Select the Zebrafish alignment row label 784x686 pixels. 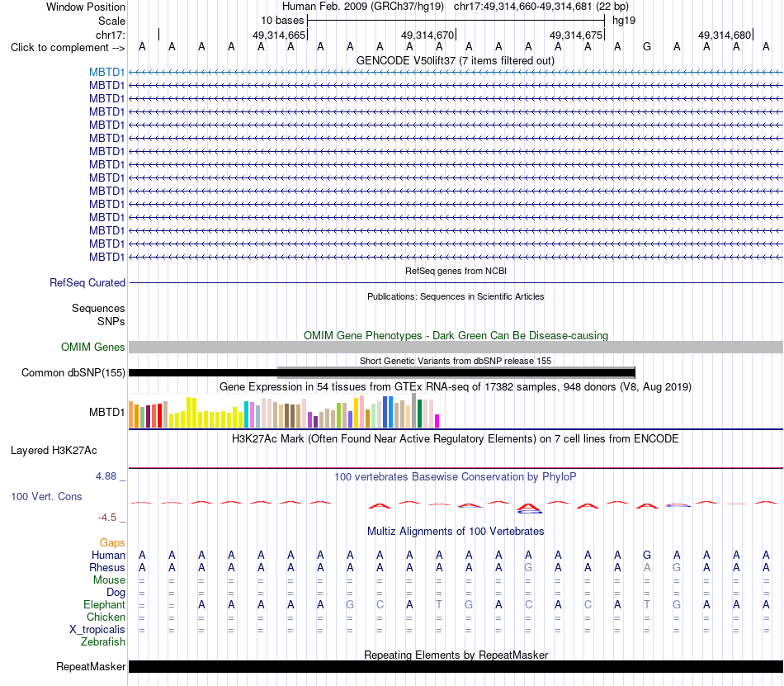(x=103, y=641)
